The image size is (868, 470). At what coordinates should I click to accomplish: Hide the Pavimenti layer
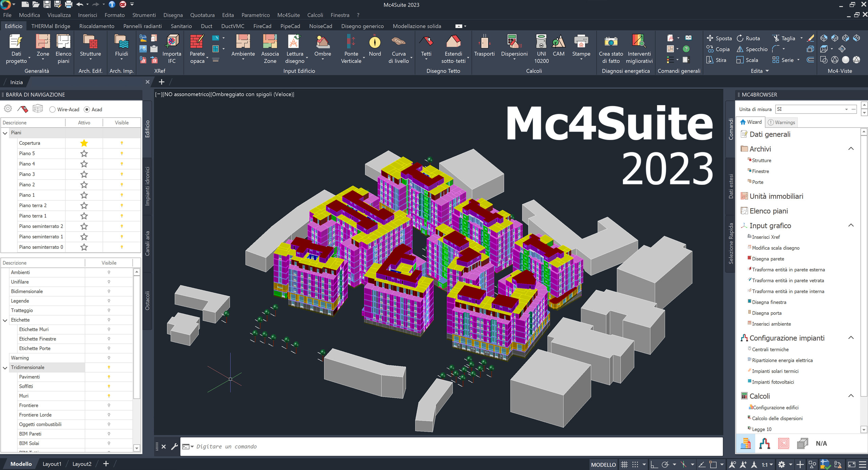point(109,377)
